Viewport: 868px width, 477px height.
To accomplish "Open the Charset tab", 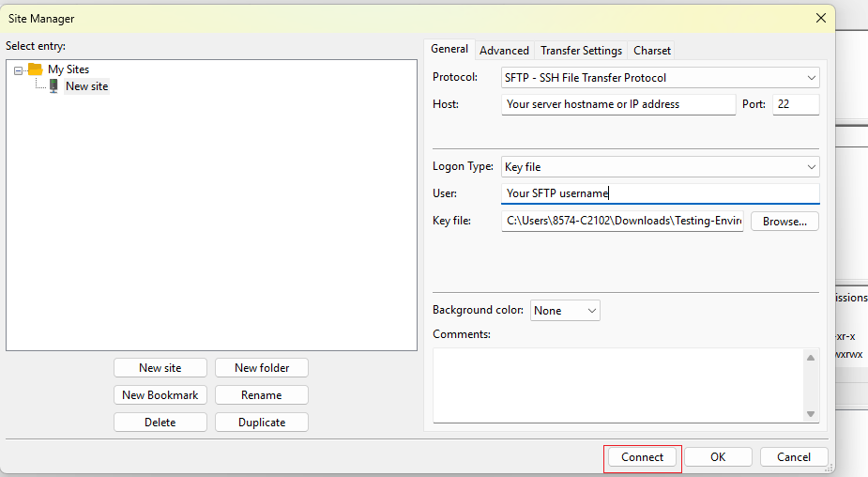I will tap(652, 51).
